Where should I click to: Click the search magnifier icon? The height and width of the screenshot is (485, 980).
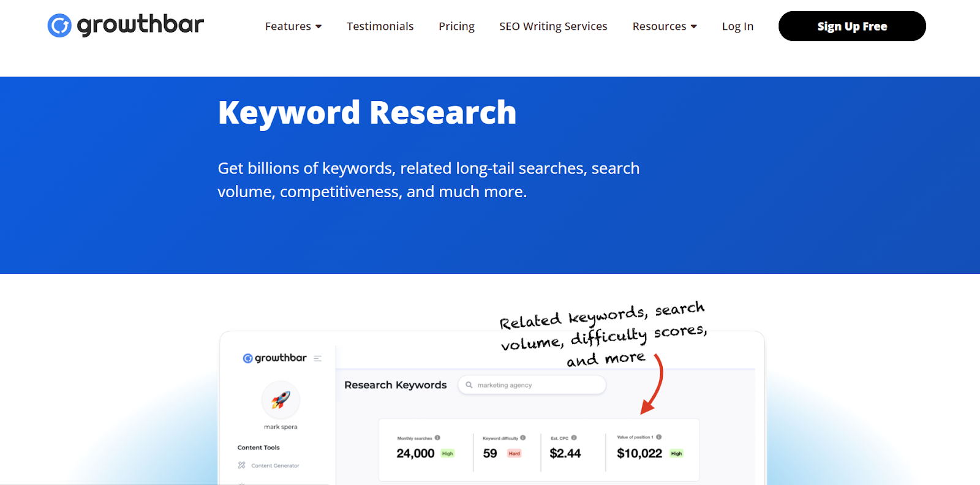click(469, 385)
